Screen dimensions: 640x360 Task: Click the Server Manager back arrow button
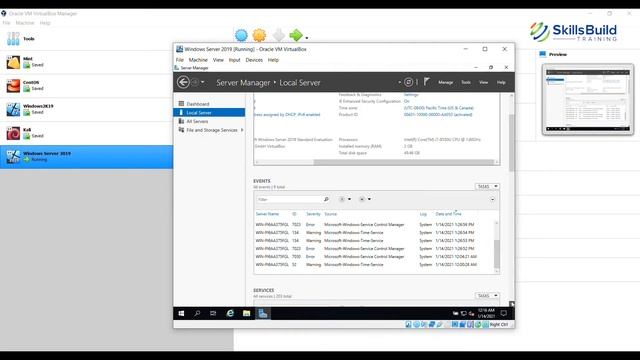pos(183,82)
